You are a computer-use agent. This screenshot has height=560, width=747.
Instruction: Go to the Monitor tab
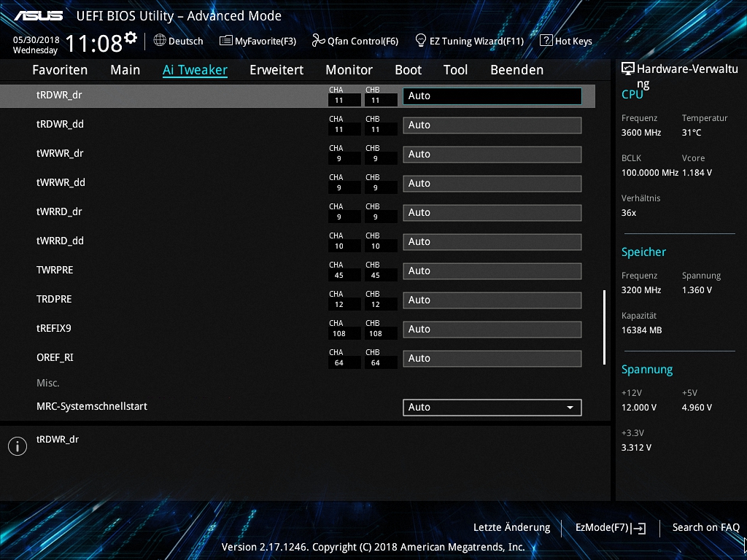[x=349, y=70]
